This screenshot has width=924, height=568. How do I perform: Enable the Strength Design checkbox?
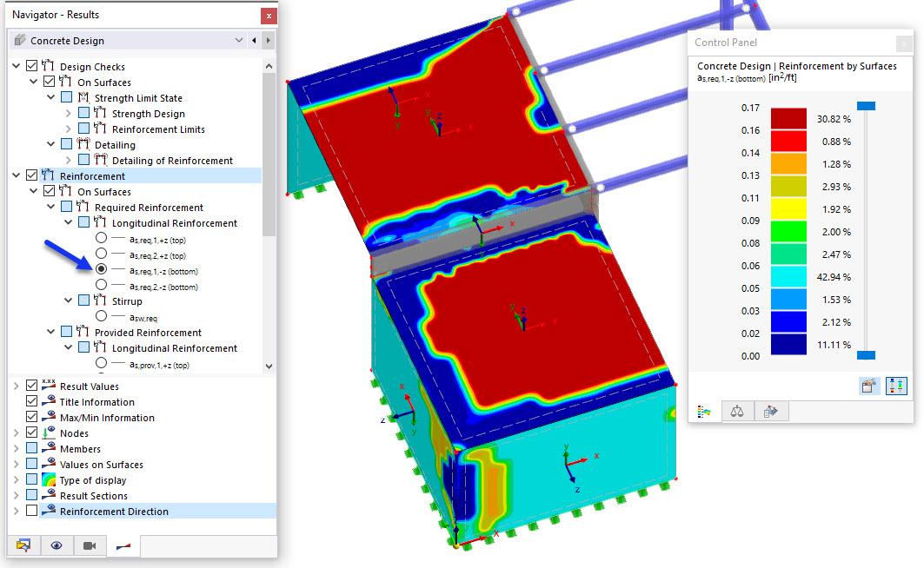click(x=84, y=113)
